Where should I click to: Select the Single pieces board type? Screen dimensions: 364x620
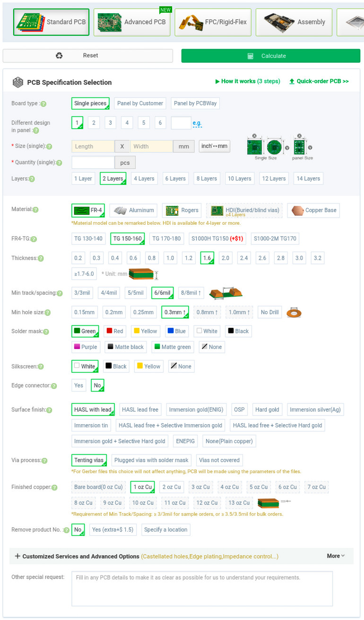tap(91, 104)
